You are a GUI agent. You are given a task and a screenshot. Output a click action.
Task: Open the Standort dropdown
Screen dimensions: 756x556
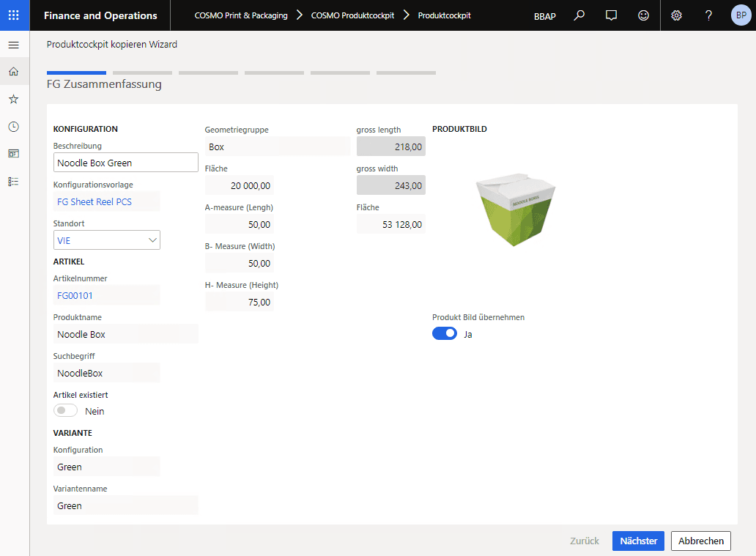pyautogui.click(x=107, y=240)
